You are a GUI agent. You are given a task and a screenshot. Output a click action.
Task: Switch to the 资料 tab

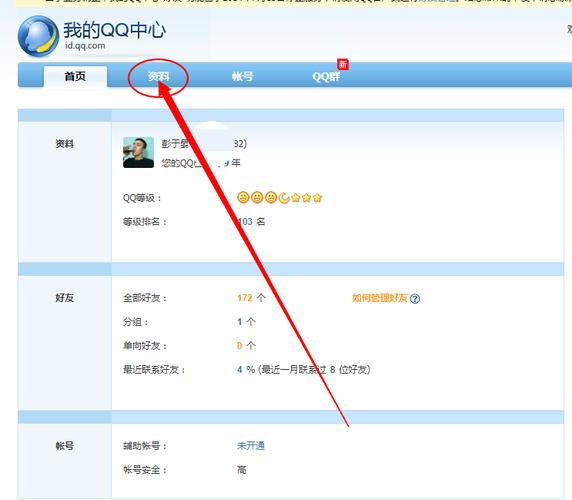click(158, 77)
